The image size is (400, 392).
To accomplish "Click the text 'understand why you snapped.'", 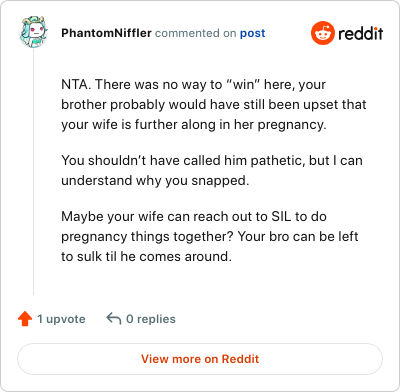I will click(x=155, y=181).
